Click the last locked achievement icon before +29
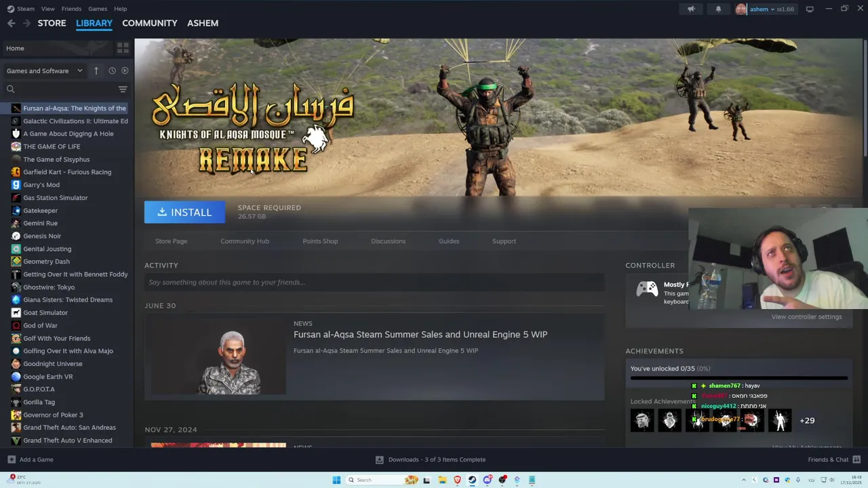 [780, 421]
